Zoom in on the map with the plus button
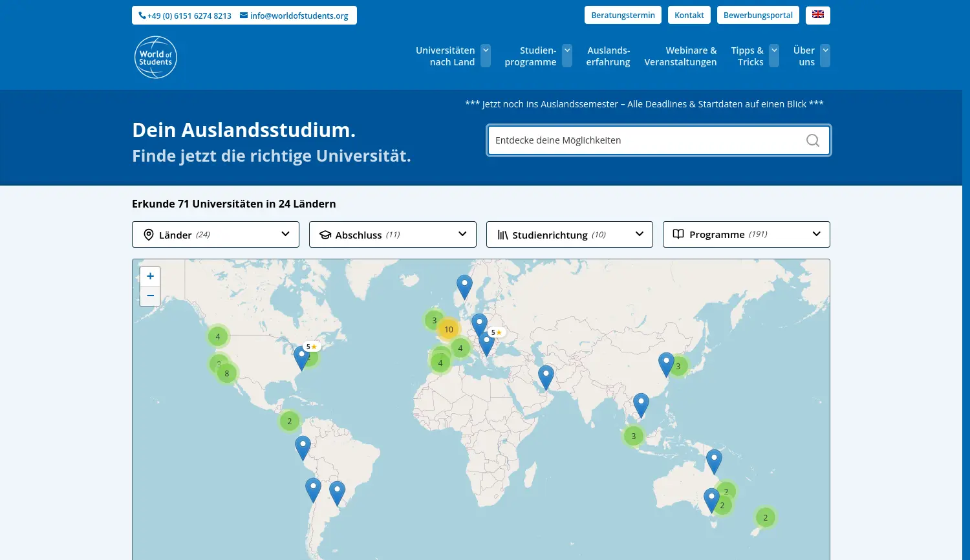Viewport: 970px width, 560px height. pyautogui.click(x=149, y=276)
